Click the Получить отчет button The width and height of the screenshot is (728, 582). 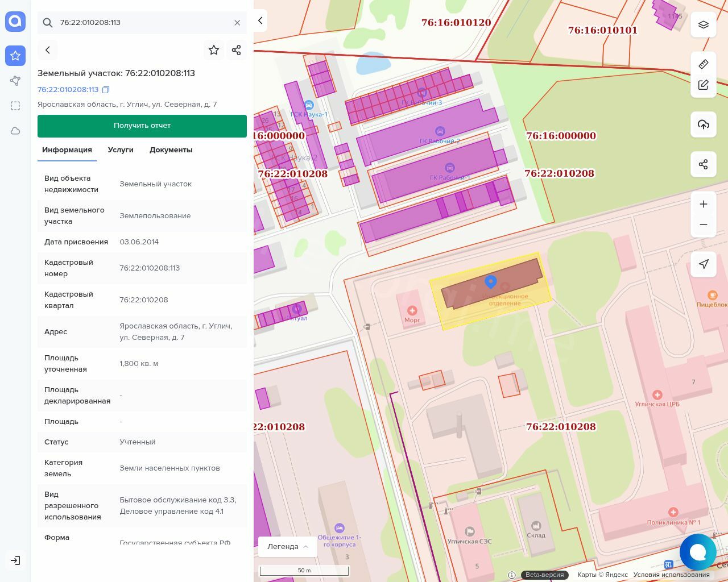pyautogui.click(x=142, y=126)
